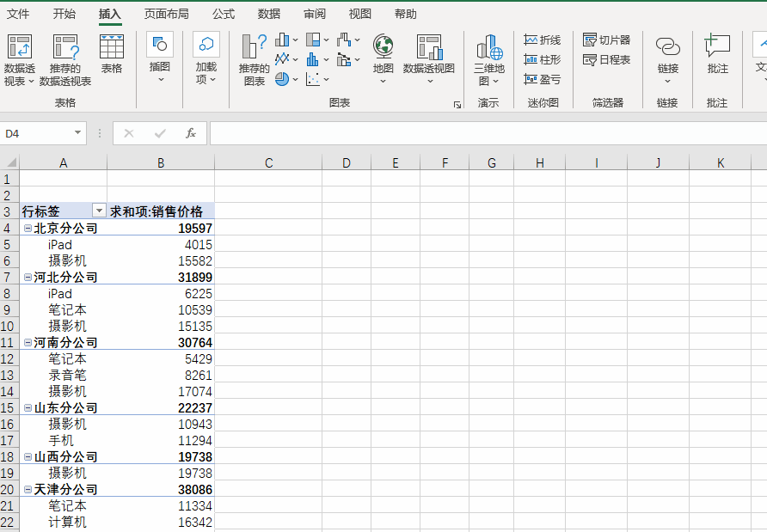The image size is (767, 532).
Task: Insert a statistic (histogram) chart
Action: coord(313,59)
